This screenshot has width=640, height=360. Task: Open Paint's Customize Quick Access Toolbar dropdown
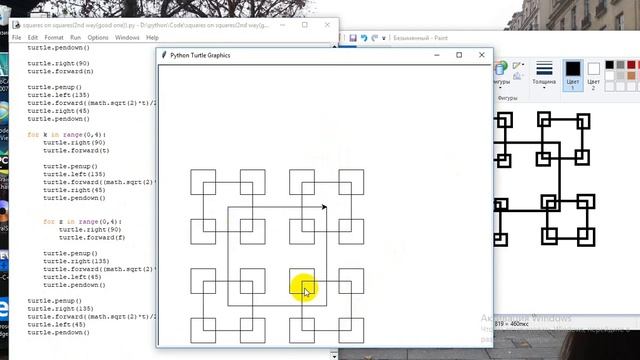click(384, 38)
